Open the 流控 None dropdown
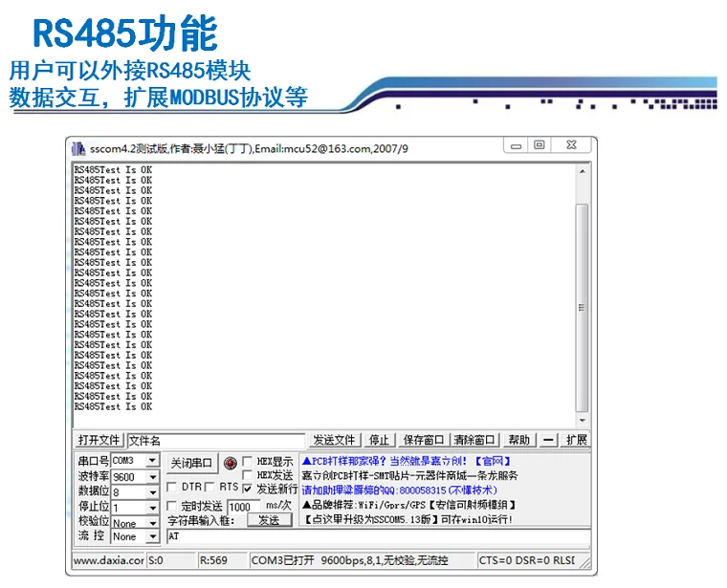The image size is (727, 588). (x=152, y=536)
